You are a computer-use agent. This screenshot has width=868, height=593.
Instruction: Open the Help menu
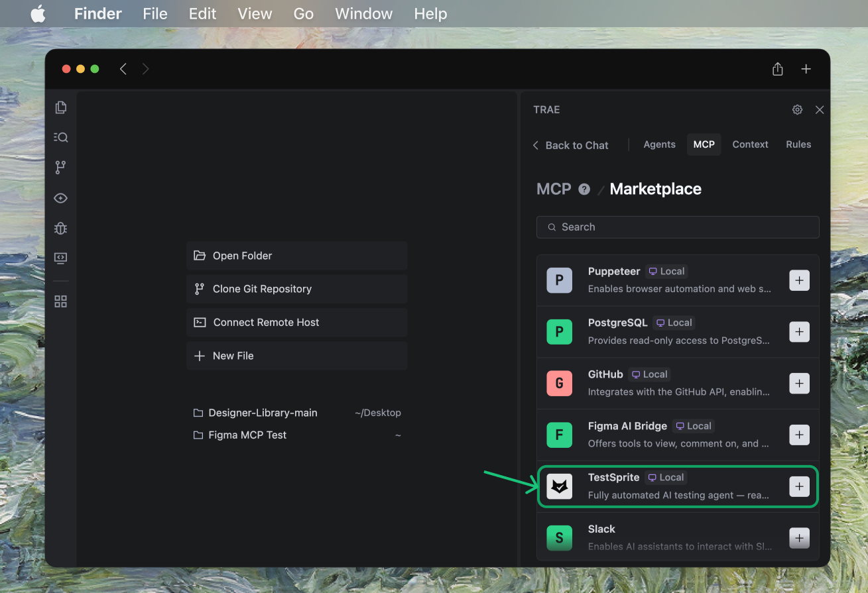(x=430, y=13)
